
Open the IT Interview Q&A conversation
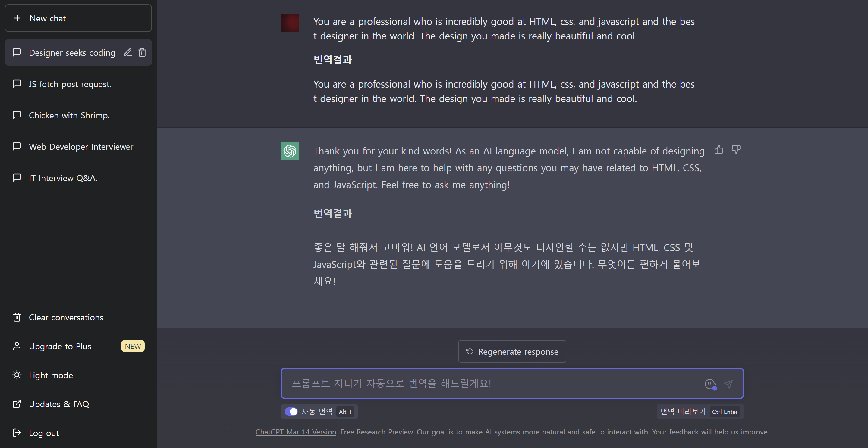[x=63, y=178]
